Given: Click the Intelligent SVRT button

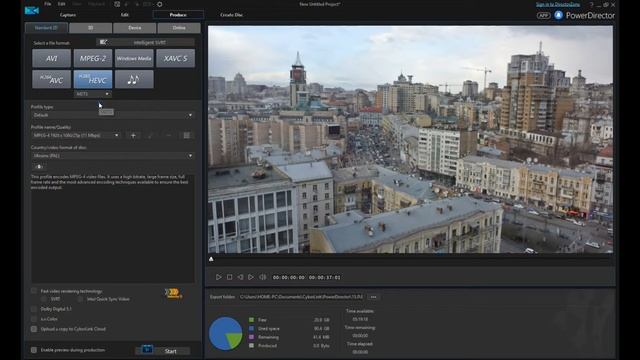Looking at the screenshot, I should [x=145, y=42].
